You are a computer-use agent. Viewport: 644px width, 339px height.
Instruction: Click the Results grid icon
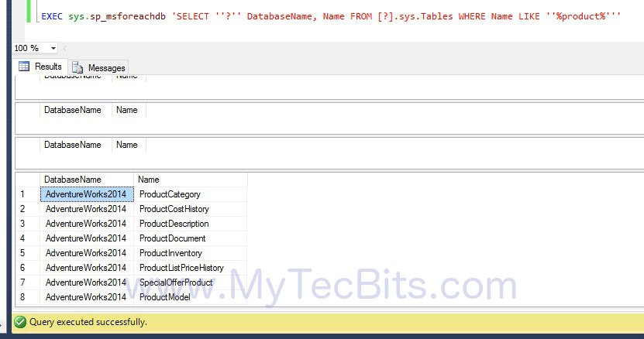[24, 67]
